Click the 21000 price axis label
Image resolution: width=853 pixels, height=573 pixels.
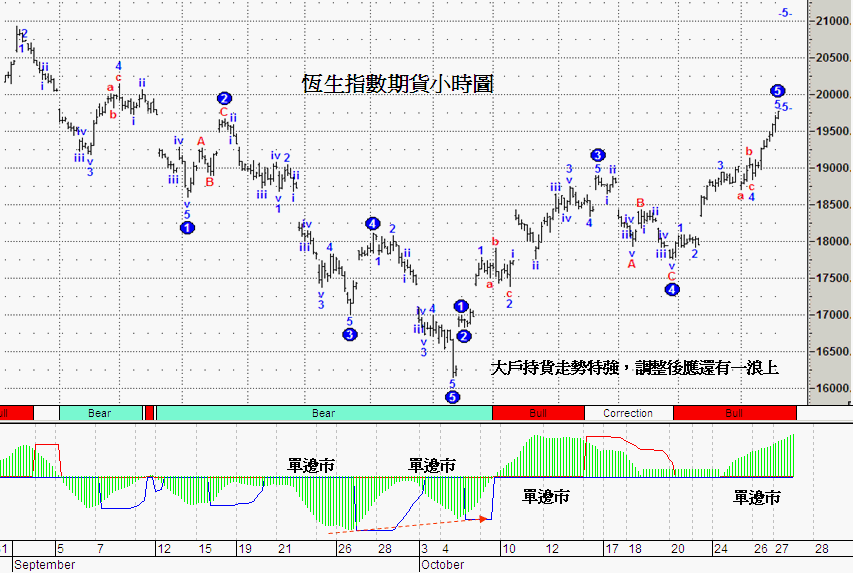(833, 21)
